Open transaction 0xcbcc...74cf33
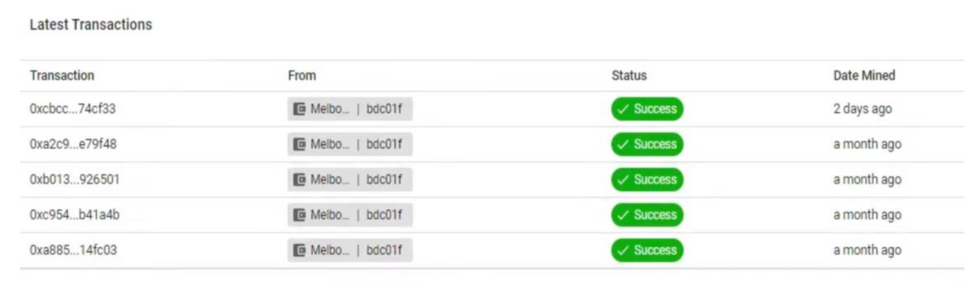 coord(73,109)
